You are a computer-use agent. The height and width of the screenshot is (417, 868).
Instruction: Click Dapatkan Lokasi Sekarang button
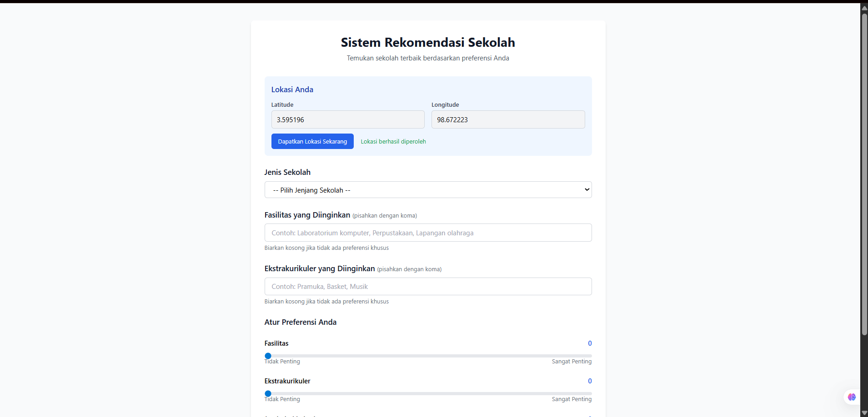[x=312, y=141]
